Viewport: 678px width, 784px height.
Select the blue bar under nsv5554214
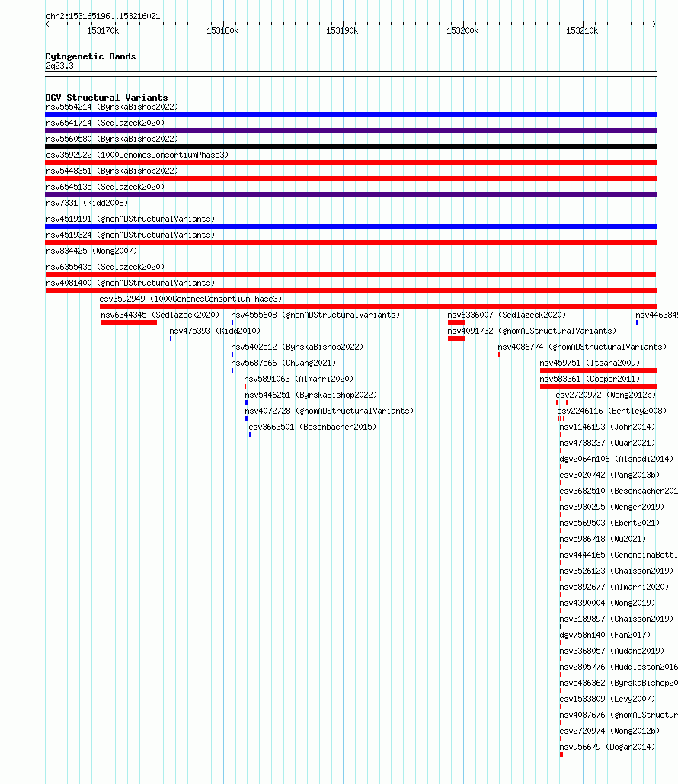point(350,114)
